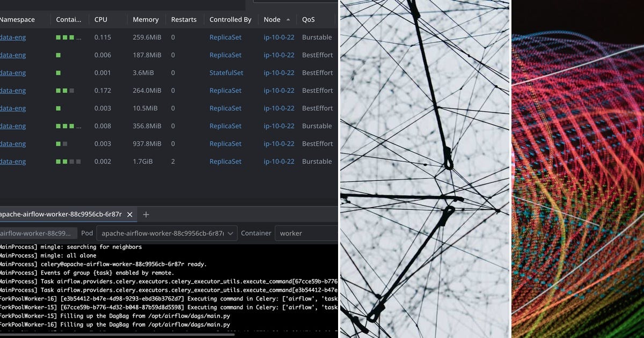
Task: Close the apache-airflow-worker log tab
Action: (129, 214)
